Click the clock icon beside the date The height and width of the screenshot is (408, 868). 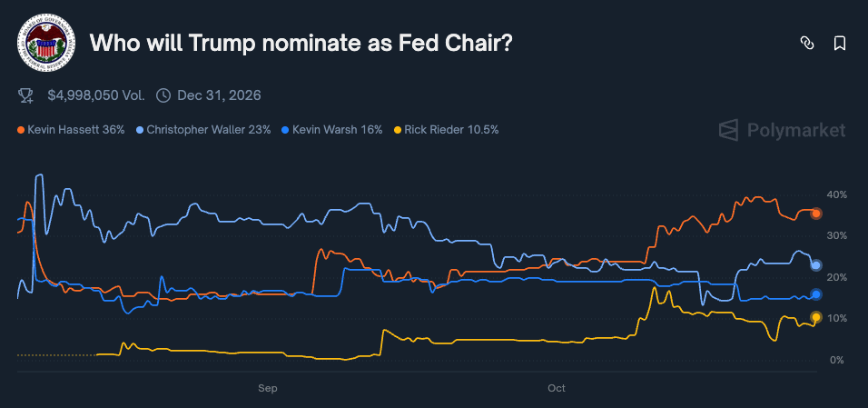[x=163, y=95]
